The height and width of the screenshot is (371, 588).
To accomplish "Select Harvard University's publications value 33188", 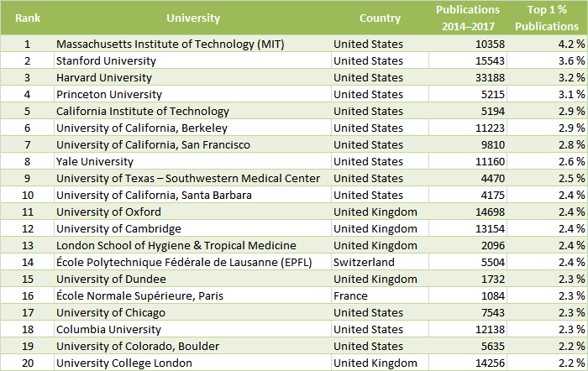I will point(468,77).
